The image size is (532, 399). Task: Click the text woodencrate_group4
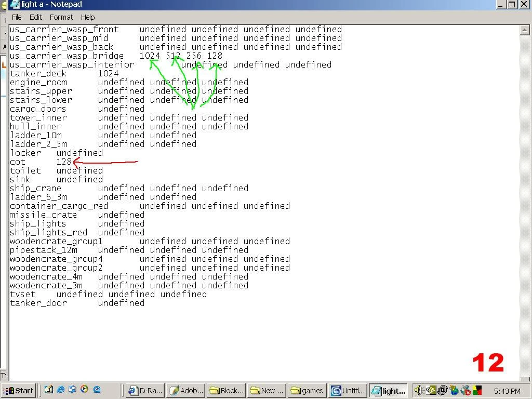coord(56,259)
